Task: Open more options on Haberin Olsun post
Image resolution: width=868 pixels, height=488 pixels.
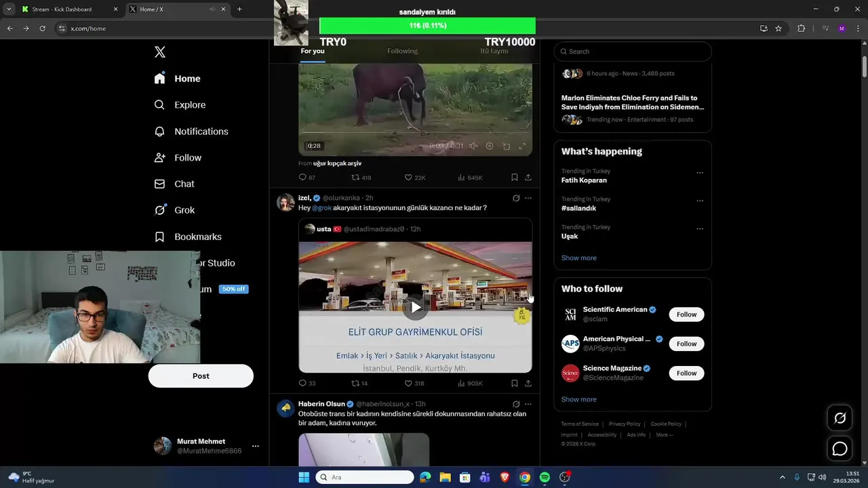Action: point(528,404)
